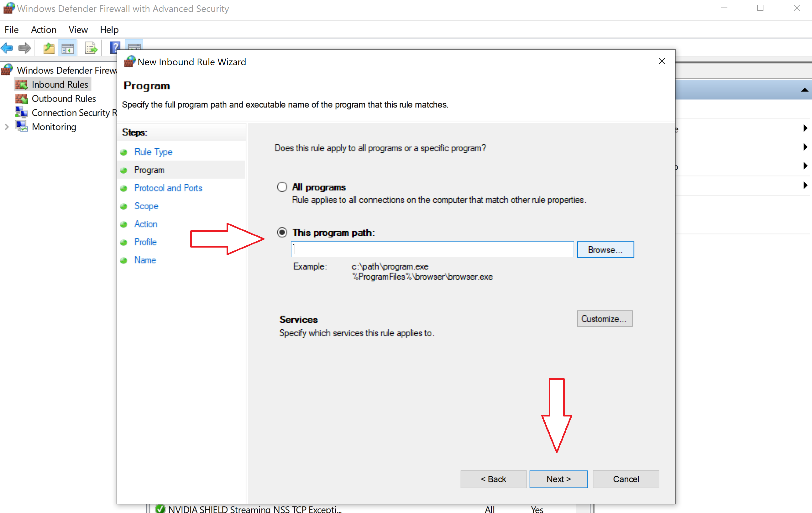Go to the Action wizard step
The width and height of the screenshot is (812, 513).
[146, 224]
